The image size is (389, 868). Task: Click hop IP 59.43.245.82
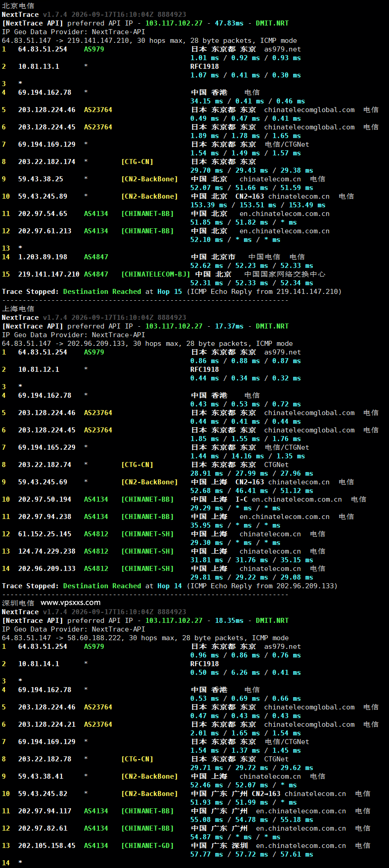point(43,794)
